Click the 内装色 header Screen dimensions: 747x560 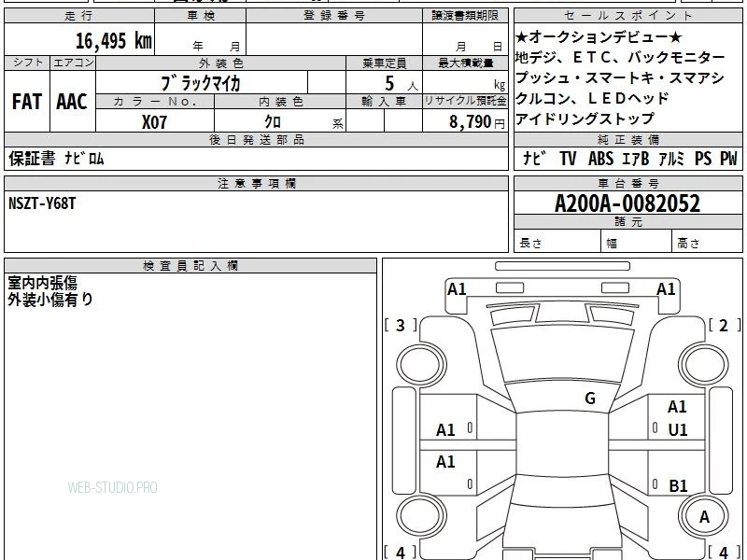pos(280,102)
